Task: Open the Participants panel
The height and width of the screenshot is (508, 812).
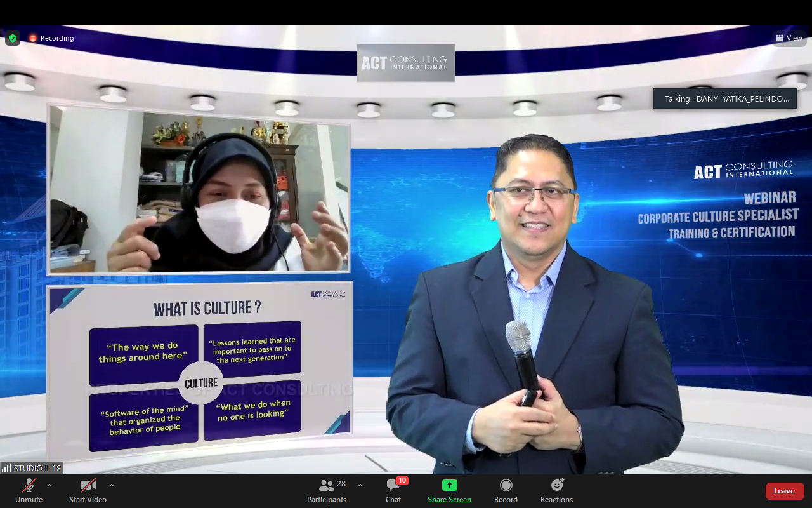Action: pos(327,490)
